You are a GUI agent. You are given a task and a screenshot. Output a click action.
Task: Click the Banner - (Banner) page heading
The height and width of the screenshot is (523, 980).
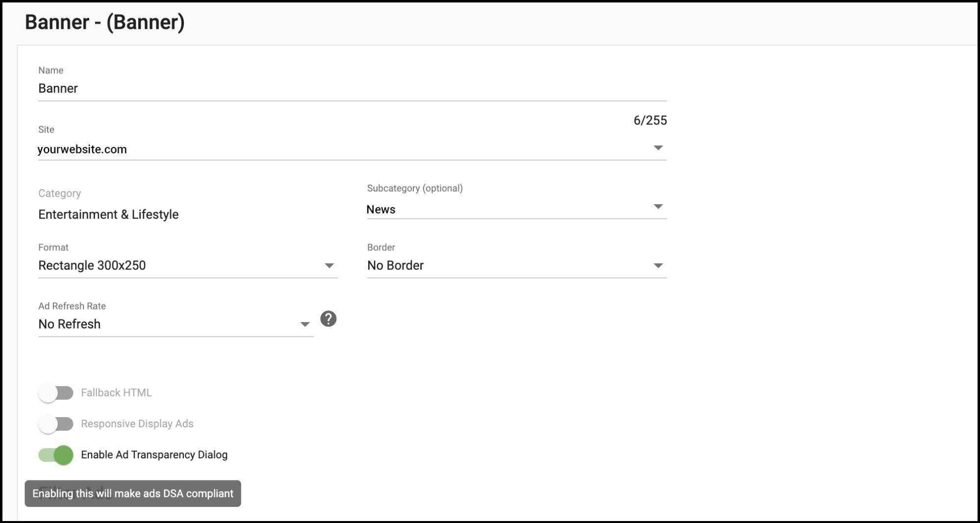(105, 22)
